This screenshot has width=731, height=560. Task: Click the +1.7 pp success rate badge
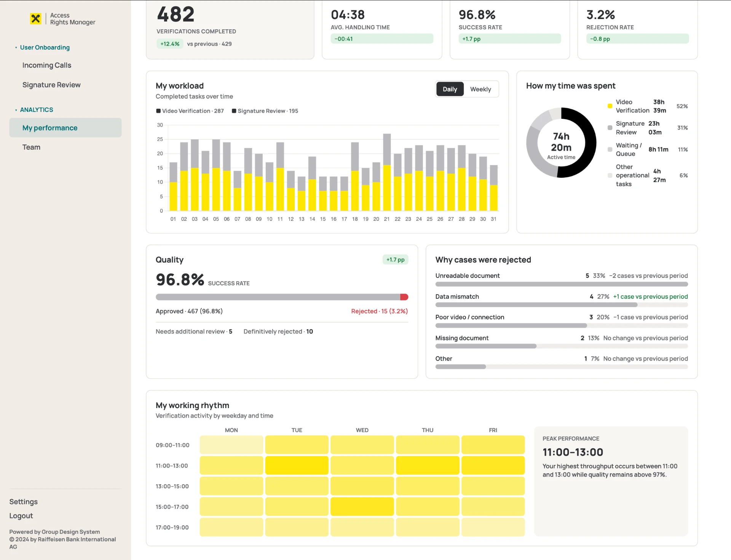click(x=510, y=39)
